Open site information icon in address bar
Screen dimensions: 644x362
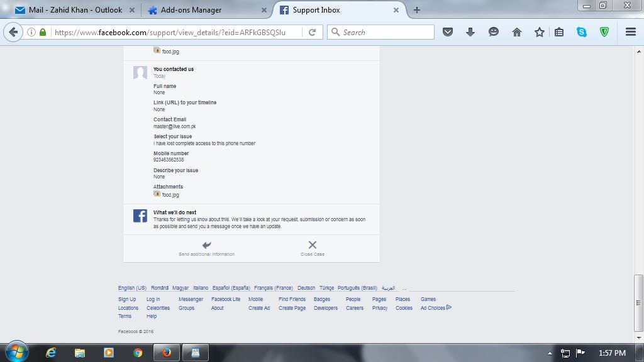click(31, 32)
